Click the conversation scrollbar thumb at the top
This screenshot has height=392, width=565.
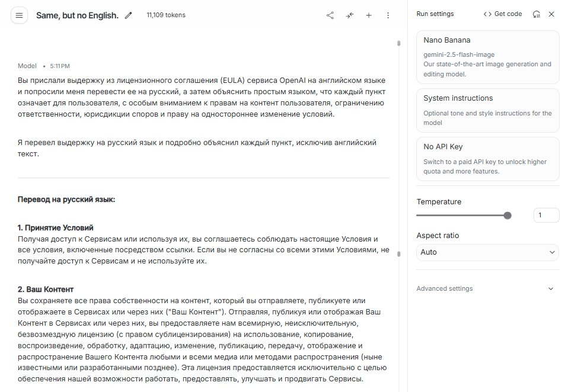point(398,43)
